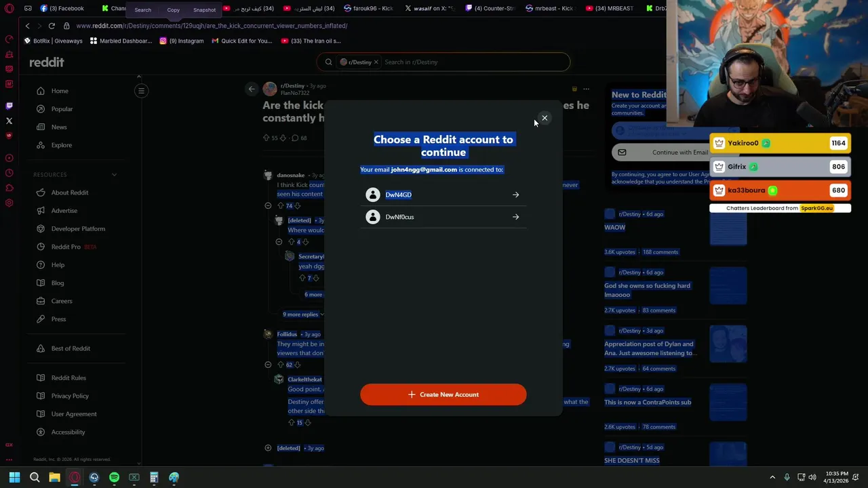Click the Snapshot popup option
The height and width of the screenshot is (488, 868).
click(204, 9)
